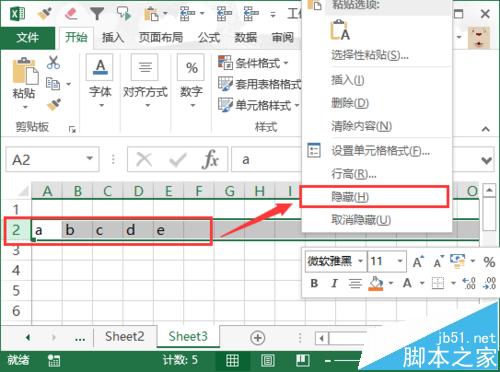Click increase decimal icon in mini toolbar
The width and height of the screenshot is (500, 372).
469,284
